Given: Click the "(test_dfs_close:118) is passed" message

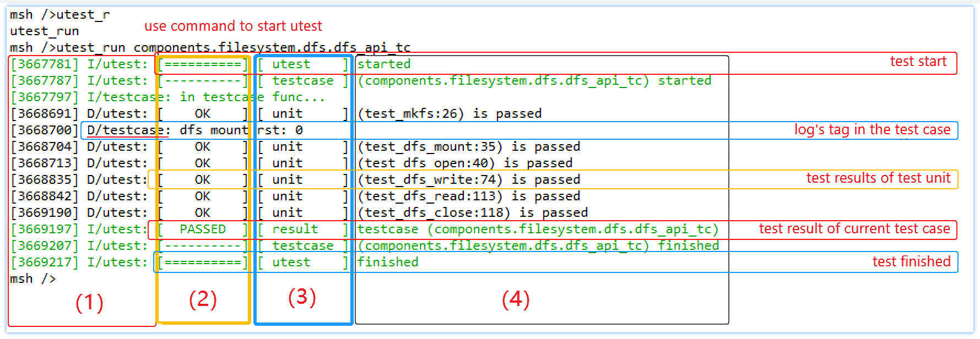Looking at the screenshot, I should (x=473, y=213).
